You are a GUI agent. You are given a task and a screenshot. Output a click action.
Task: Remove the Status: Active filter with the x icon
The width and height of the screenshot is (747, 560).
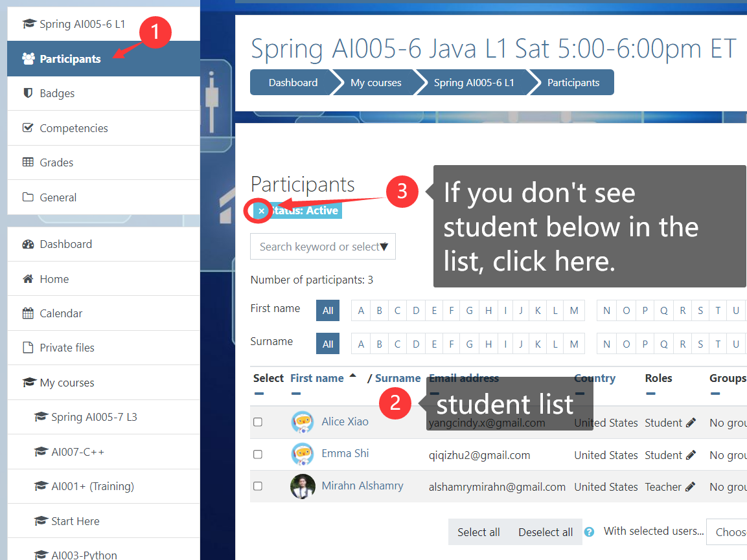tap(261, 210)
